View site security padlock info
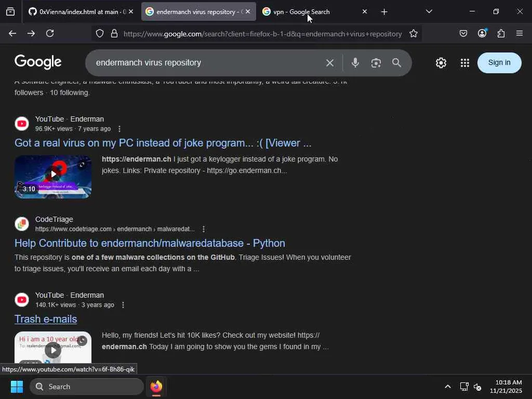Viewport: 532px width, 399px height. pyautogui.click(x=114, y=34)
